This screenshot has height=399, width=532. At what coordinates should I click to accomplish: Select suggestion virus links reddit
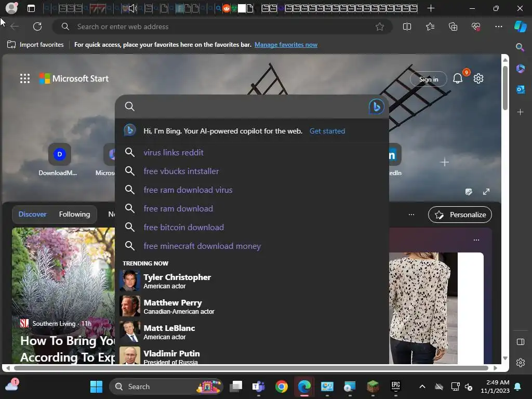[252, 152]
